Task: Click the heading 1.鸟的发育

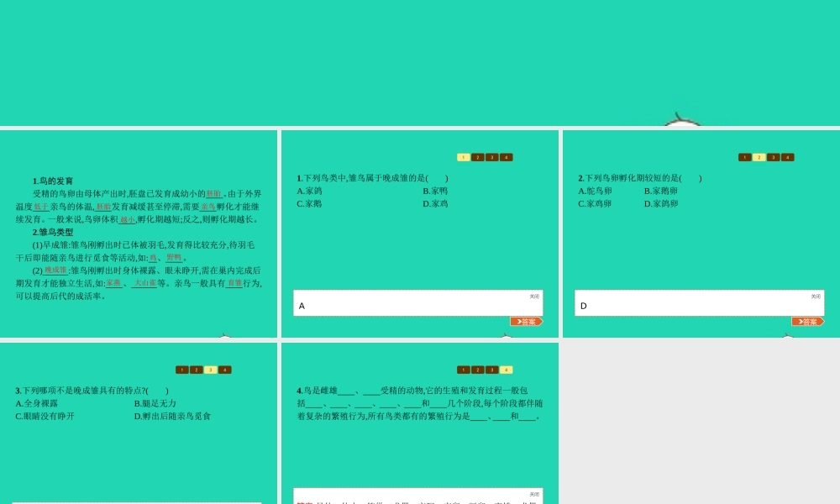Action: click(53, 181)
